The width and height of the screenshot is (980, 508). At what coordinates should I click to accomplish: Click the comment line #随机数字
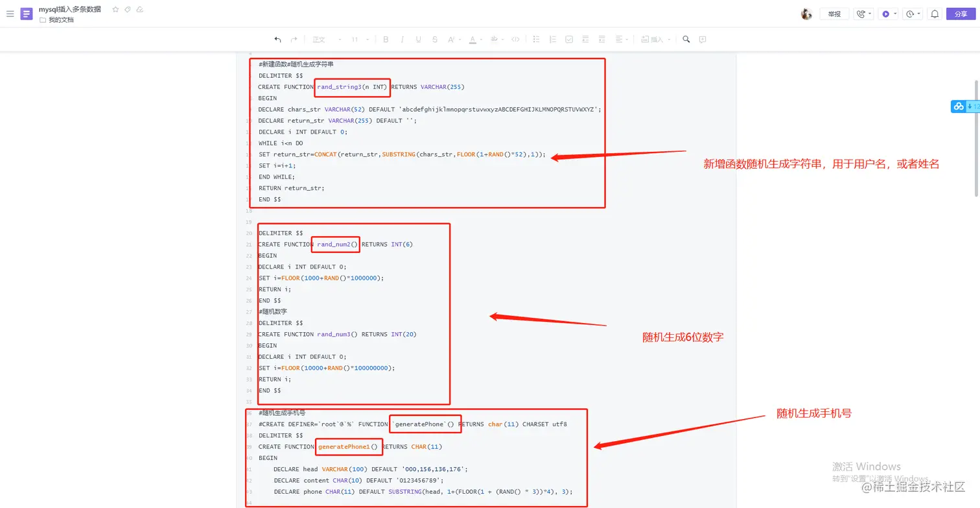(x=272, y=311)
